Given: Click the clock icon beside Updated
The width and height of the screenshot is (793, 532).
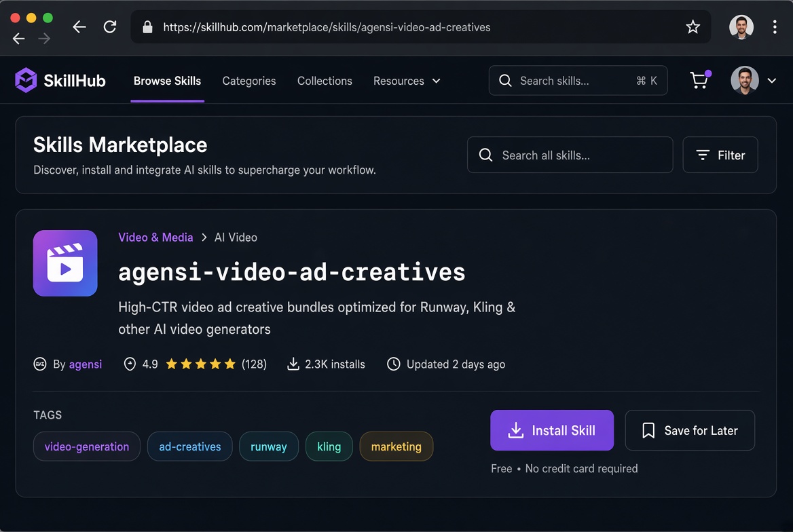Looking at the screenshot, I should click(x=394, y=364).
